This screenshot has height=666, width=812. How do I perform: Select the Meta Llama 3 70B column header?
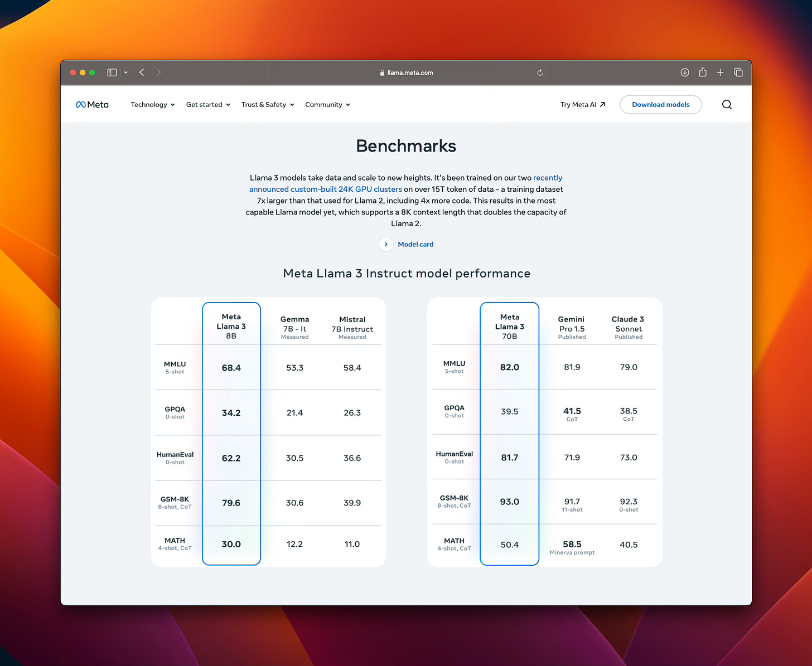(510, 326)
